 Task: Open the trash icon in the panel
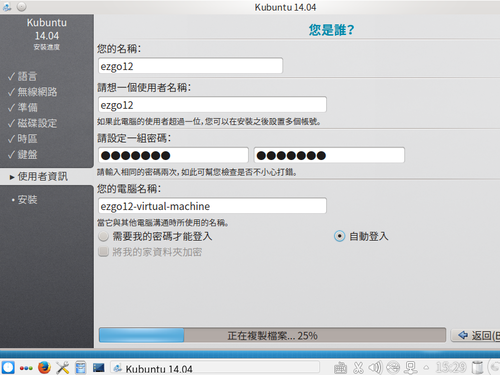[478, 368]
